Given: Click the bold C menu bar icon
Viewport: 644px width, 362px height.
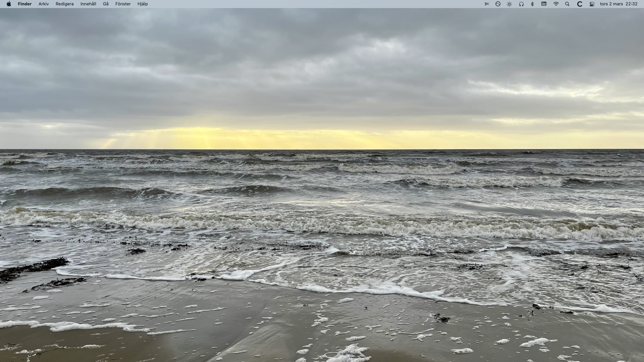Looking at the screenshot, I should coord(579,4).
